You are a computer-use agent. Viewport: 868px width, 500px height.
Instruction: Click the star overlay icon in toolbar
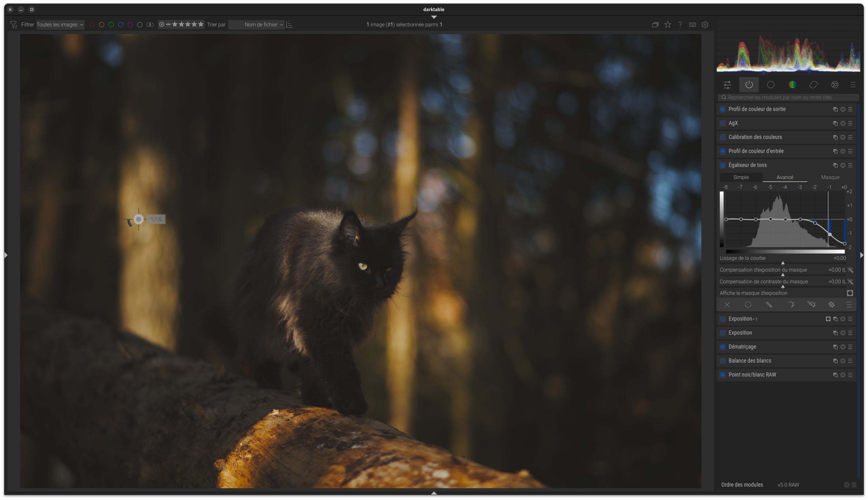point(667,25)
